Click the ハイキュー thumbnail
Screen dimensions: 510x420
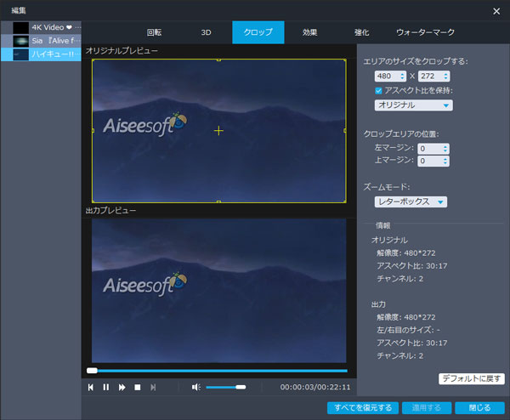20,54
